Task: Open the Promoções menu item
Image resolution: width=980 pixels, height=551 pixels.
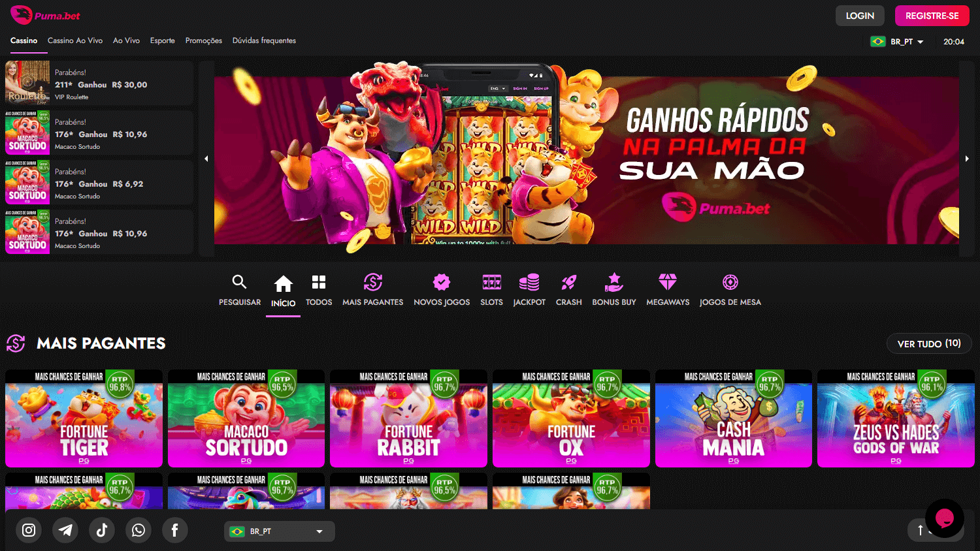Action: [x=203, y=40]
